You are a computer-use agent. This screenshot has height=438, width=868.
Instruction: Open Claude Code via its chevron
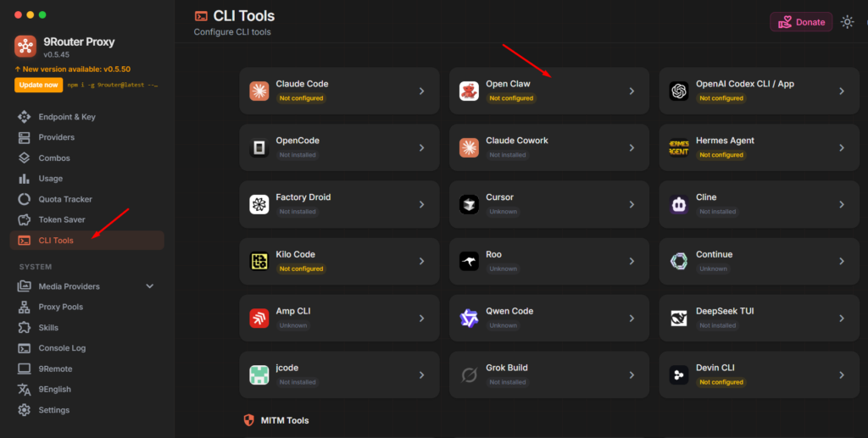click(x=422, y=91)
